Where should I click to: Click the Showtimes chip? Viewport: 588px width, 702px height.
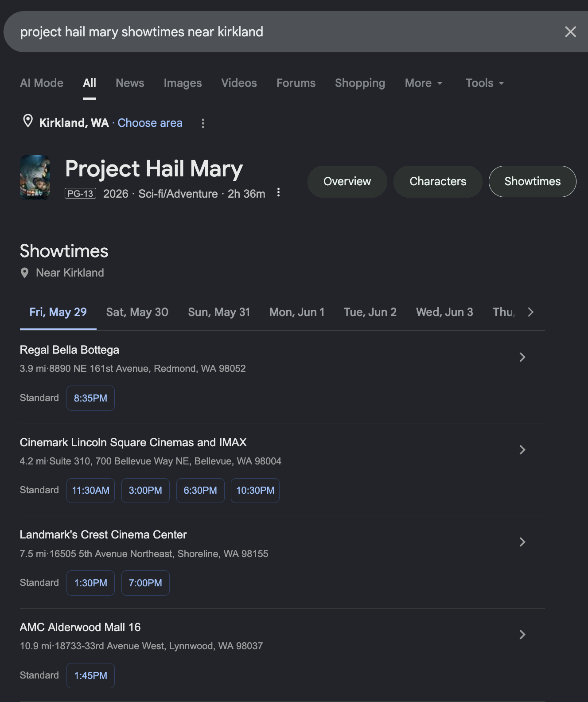click(532, 181)
